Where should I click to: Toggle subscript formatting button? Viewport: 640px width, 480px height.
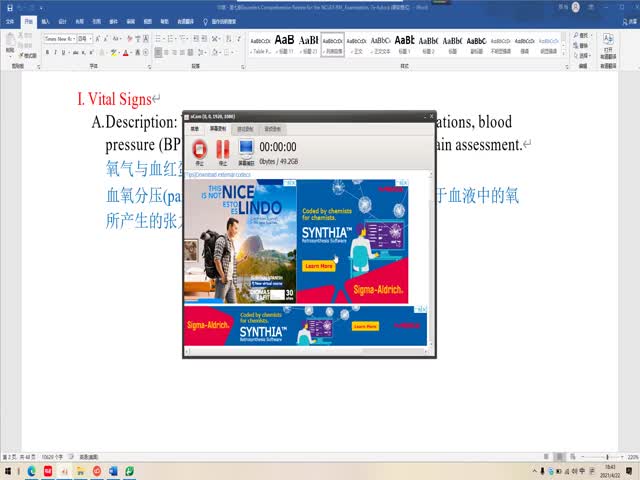click(x=84, y=53)
